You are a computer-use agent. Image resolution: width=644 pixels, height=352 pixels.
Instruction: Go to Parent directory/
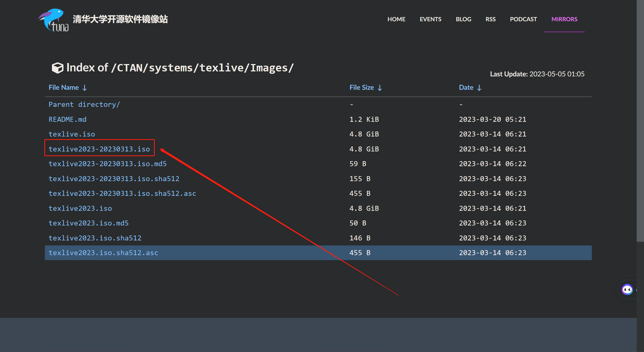[x=84, y=104]
